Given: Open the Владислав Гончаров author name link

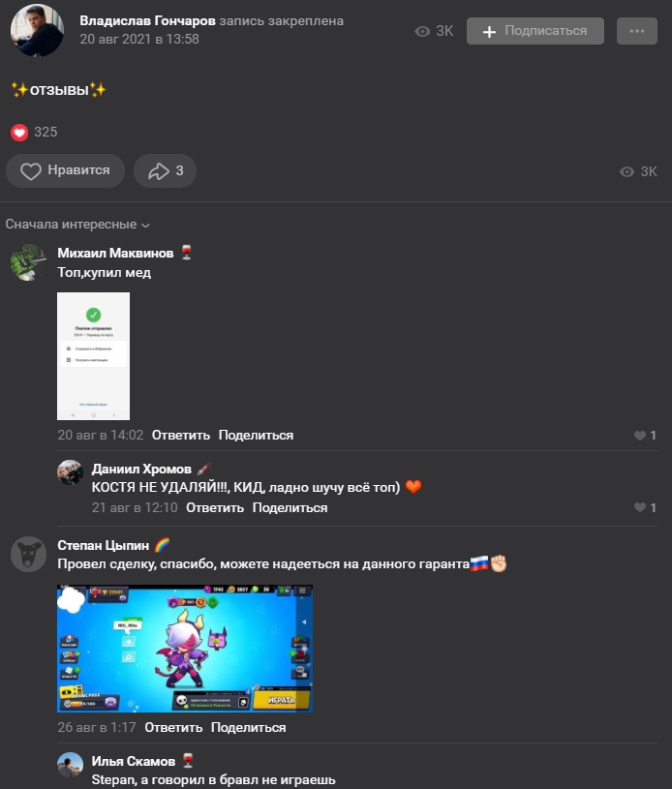Looking at the screenshot, I should [x=147, y=20].
